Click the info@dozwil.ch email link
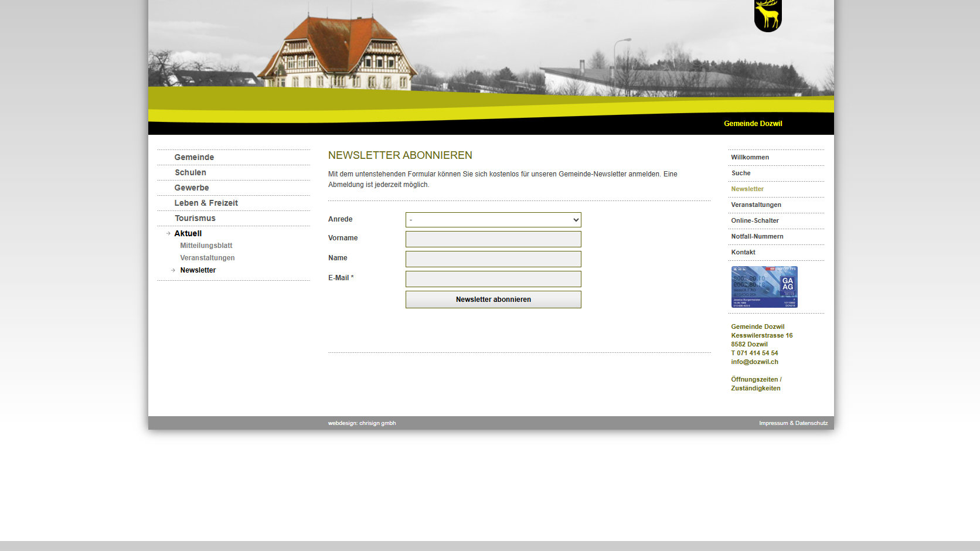This screenshot has height=551, width=980. (755, 362)
